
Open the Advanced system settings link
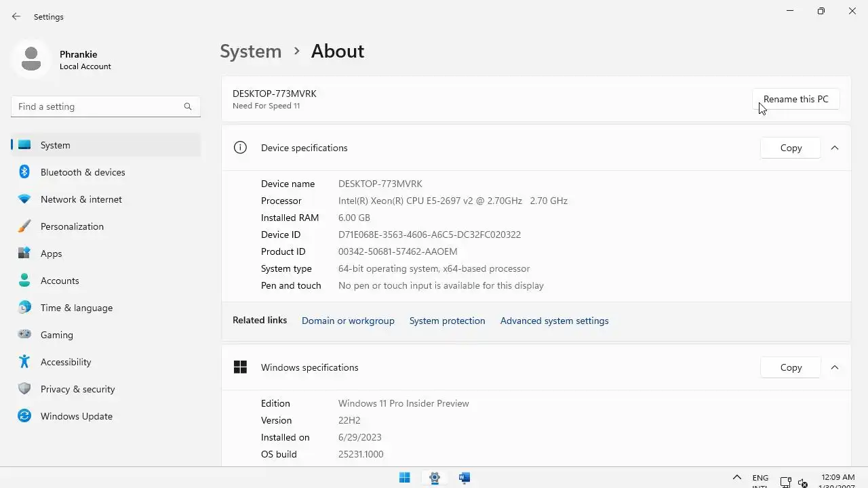tap(554, 321)
